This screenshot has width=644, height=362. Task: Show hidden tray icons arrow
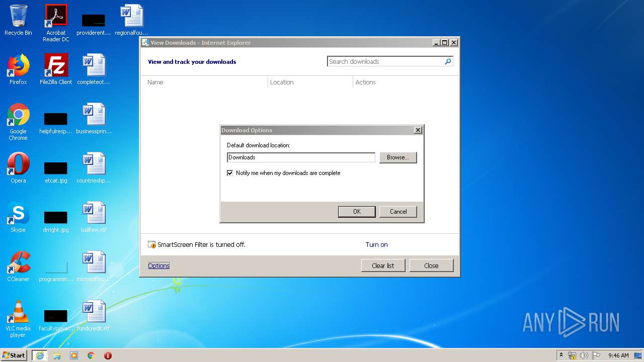(561, 355)
